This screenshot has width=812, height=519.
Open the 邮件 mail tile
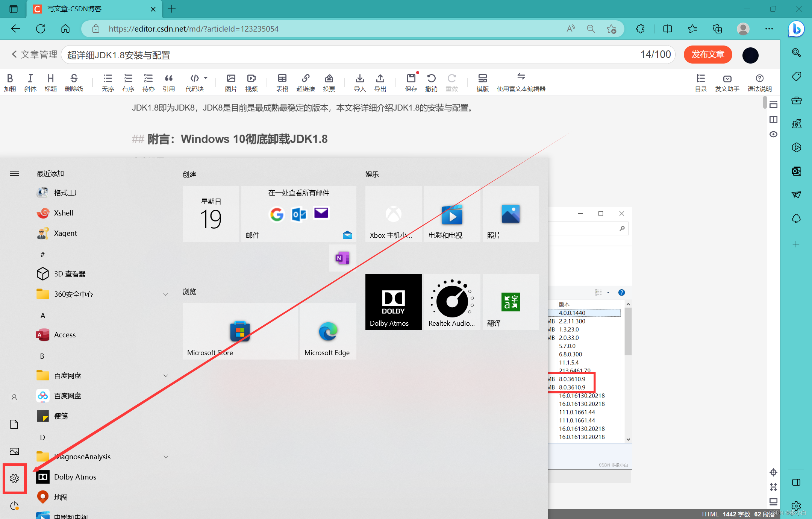(299, 214)
